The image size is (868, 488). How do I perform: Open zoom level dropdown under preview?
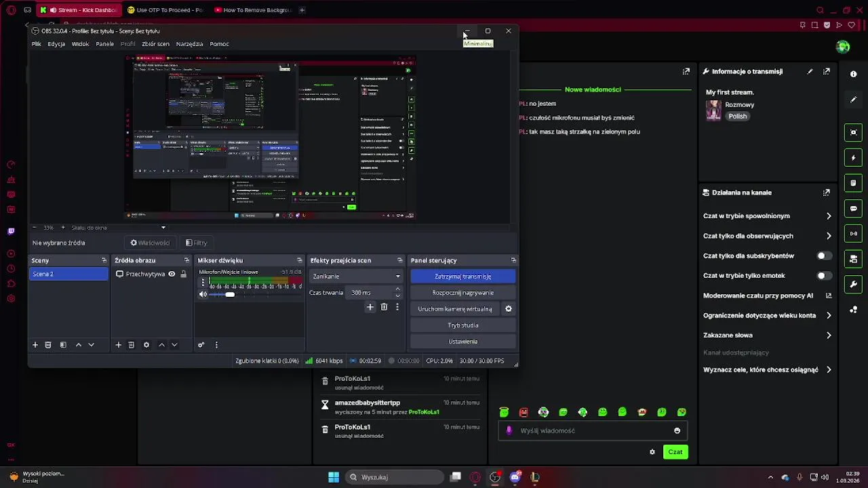click(163, 228)
